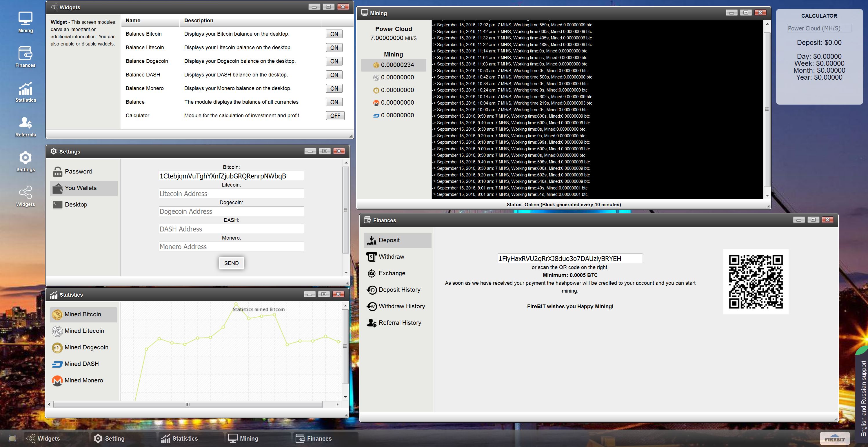Select the Litecoin balance row in Mining
This screenshot has width=868, height=447.
(394, 77)
